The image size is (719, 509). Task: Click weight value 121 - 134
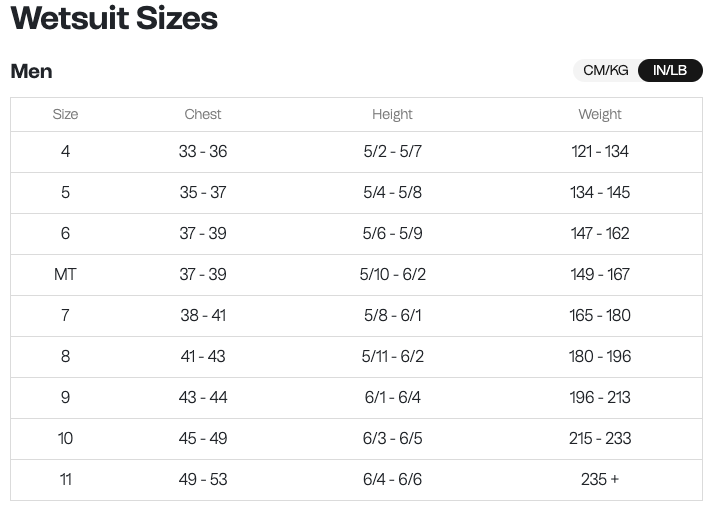[x=600, y=151]
